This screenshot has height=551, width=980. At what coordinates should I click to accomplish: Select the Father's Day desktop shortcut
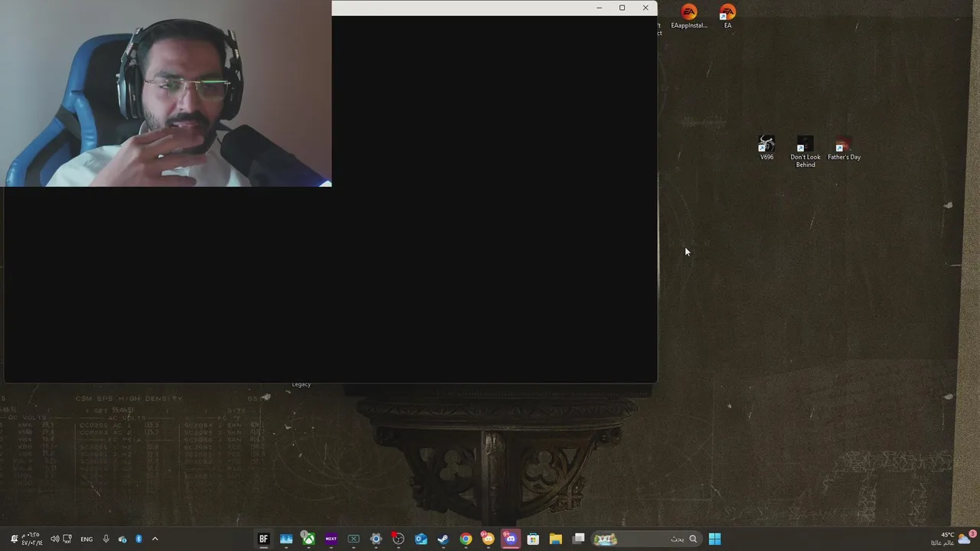pyautogui.click(x=844, y=148)
